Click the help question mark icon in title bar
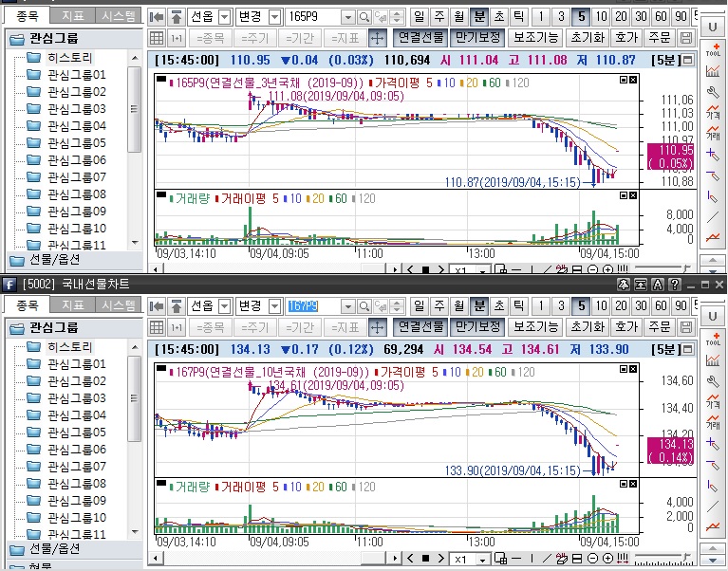 [x=673, y=285]
